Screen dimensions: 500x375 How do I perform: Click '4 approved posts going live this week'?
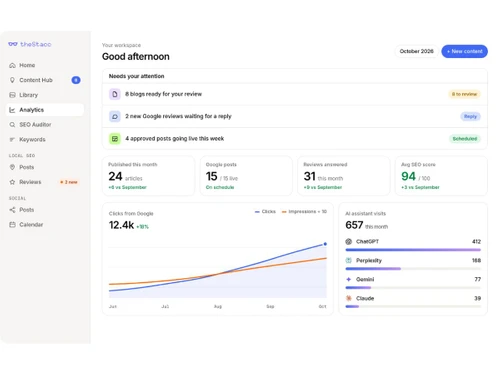coord(295,139)
